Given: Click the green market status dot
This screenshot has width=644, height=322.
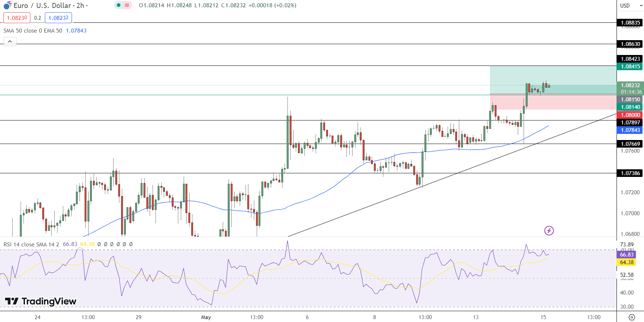Looking at the screenshot, I should click(119, 5).
